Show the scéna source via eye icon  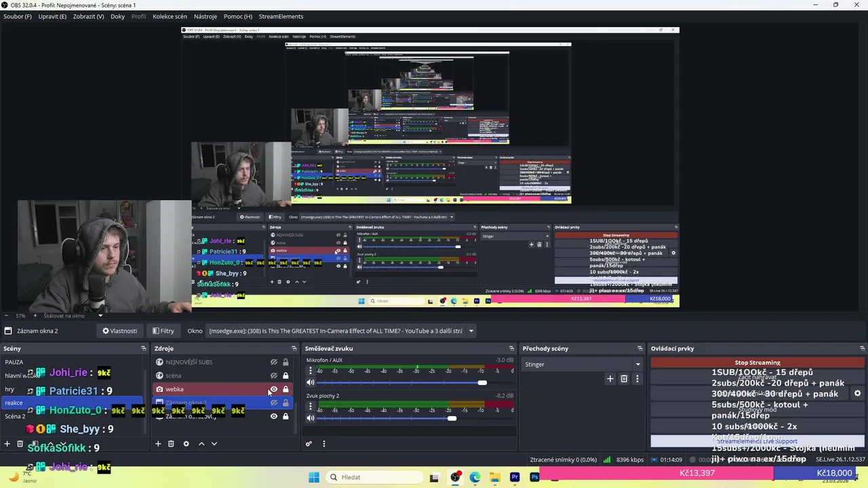[x=274, y=375]
